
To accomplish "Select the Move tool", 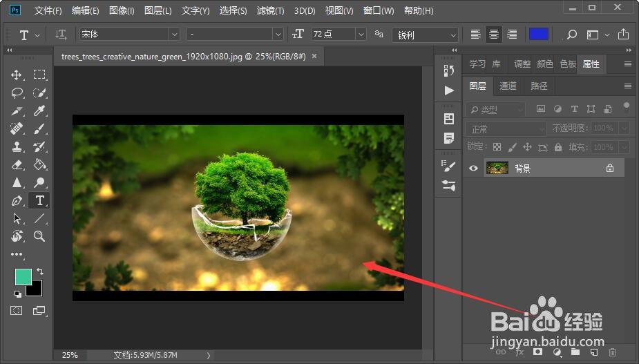I will pos(17,75).
